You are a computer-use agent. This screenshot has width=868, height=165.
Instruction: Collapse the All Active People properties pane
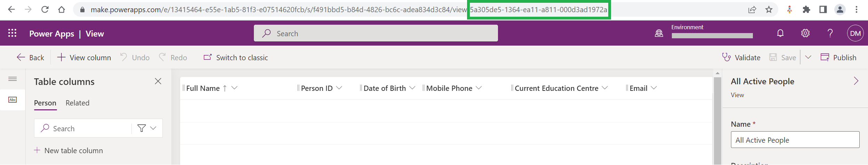coord(856,81)
